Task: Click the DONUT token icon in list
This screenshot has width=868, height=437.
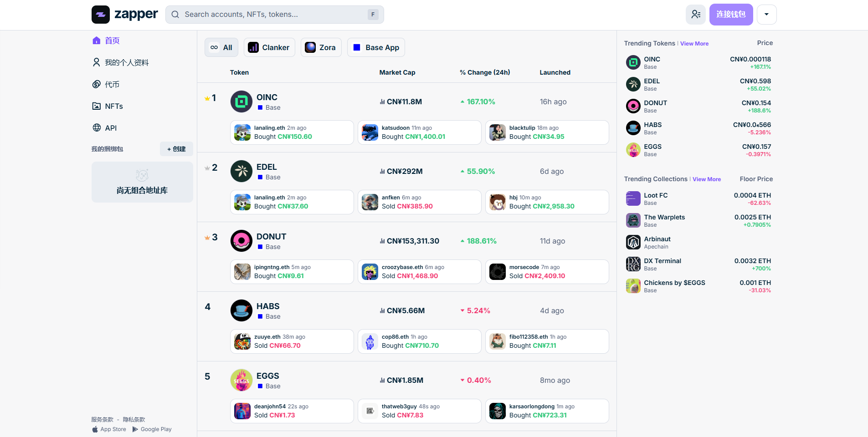Action: tap(241, 241)
